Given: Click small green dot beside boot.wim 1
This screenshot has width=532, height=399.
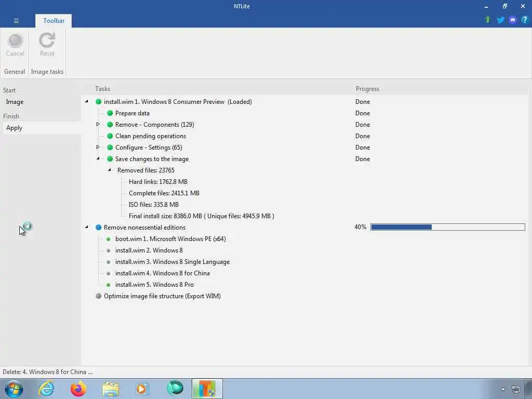Looking at the screenshot, I should click(109, 239).
